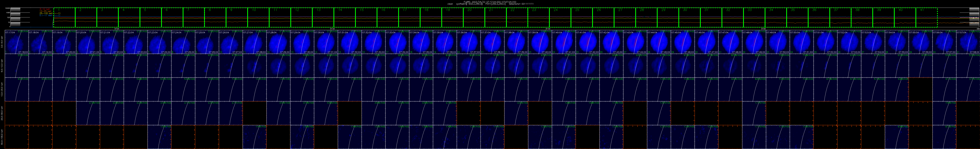Image resolution: width=980 pixels, height=149 pixels.
Task: Open the 3.0-6.0 keV image starting 07:55:04
Action: (x=921, y=42)
